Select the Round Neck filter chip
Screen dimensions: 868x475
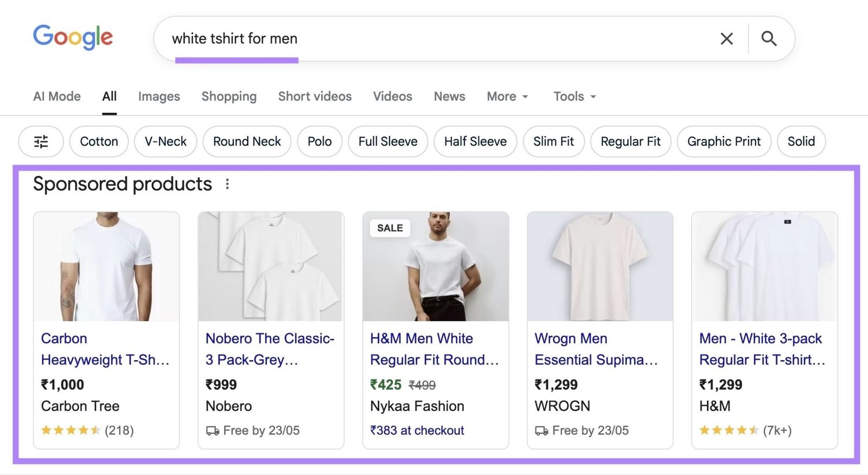[247, 142]
